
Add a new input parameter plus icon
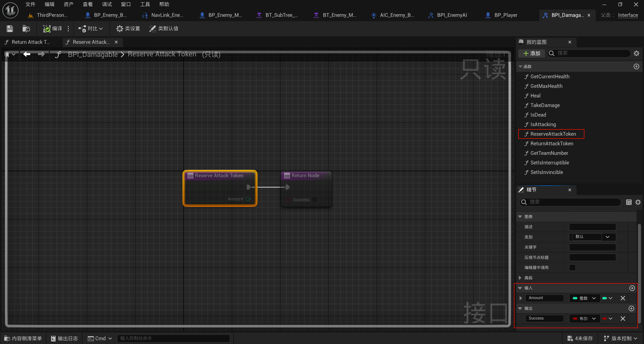point(632,288)
